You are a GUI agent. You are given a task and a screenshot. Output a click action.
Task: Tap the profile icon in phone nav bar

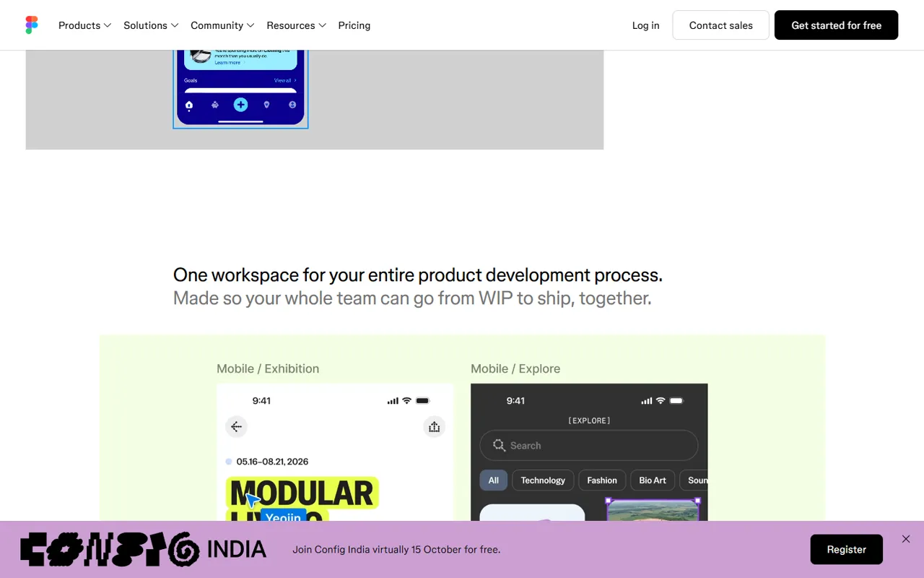292,105
